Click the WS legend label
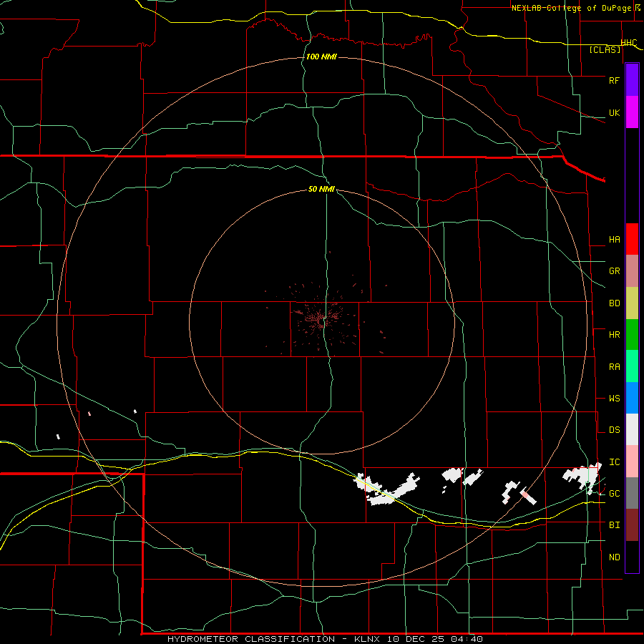The image size is (644, 644). coord(614,399)
